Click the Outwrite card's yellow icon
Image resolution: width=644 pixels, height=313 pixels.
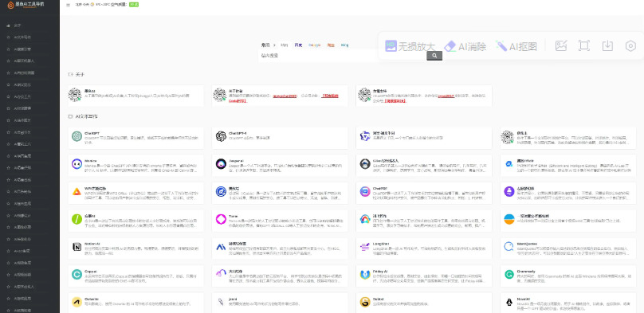[77, 302]
